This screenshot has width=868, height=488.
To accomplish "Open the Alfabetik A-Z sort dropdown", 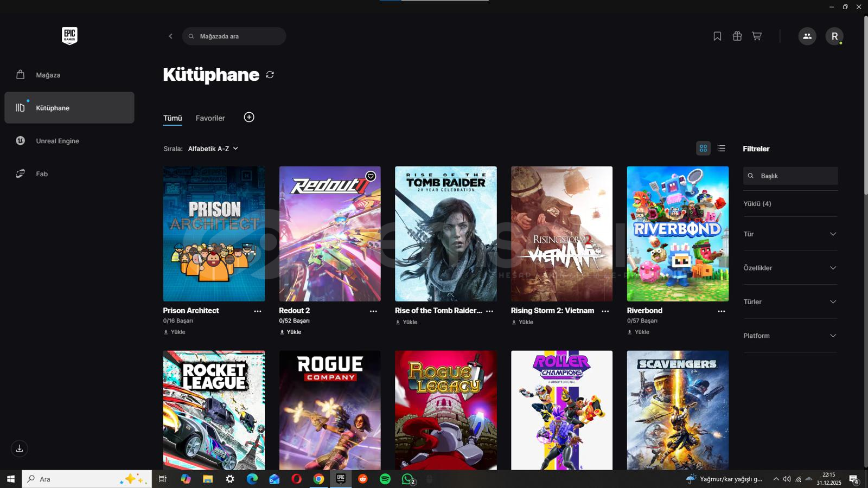I will 213,149.
